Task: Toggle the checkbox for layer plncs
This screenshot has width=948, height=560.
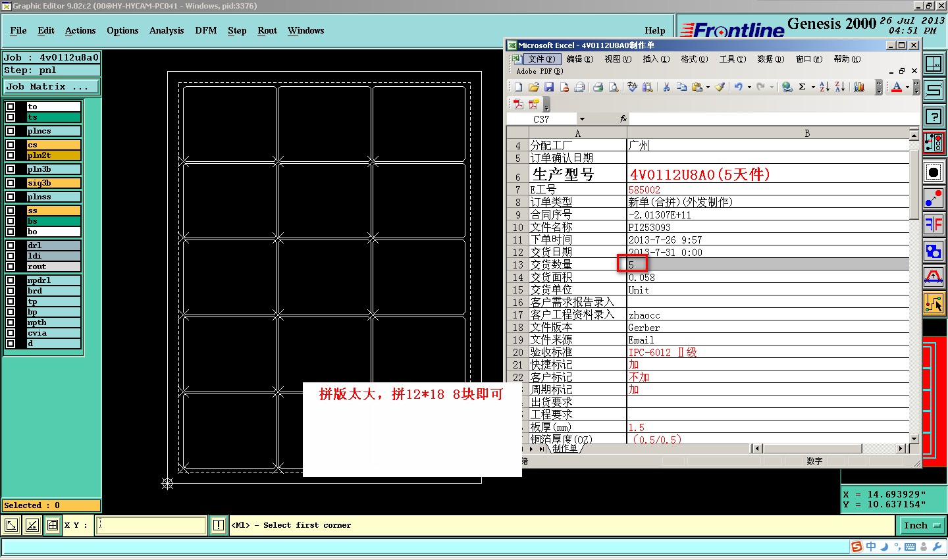Action: pyautogui.click(x=11, y=131)
